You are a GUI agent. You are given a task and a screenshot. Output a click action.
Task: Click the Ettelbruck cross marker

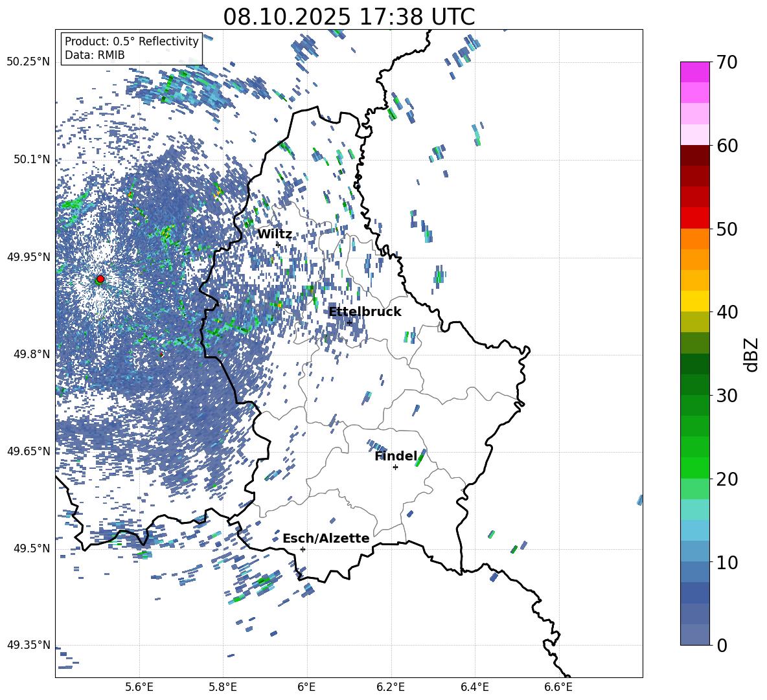pos(349,322)
